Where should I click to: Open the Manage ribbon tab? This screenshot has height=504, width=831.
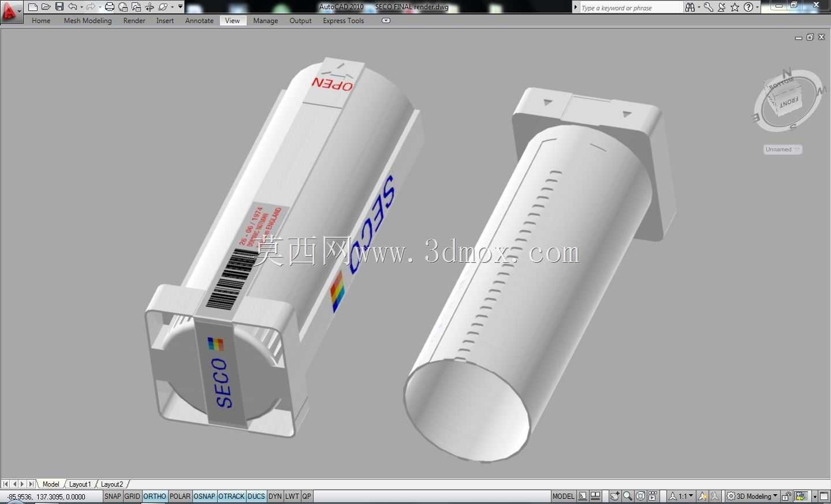[x=266, y=21]
